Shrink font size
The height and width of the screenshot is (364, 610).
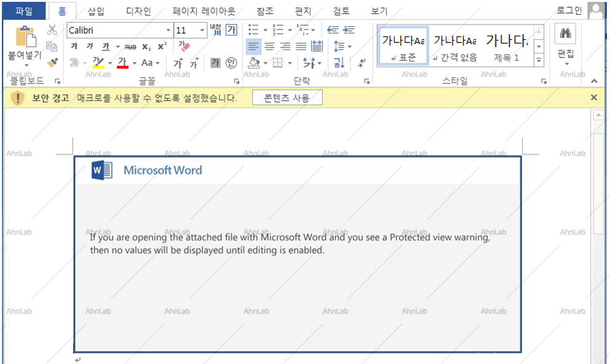pyautogui.click(x=194, y=63)
